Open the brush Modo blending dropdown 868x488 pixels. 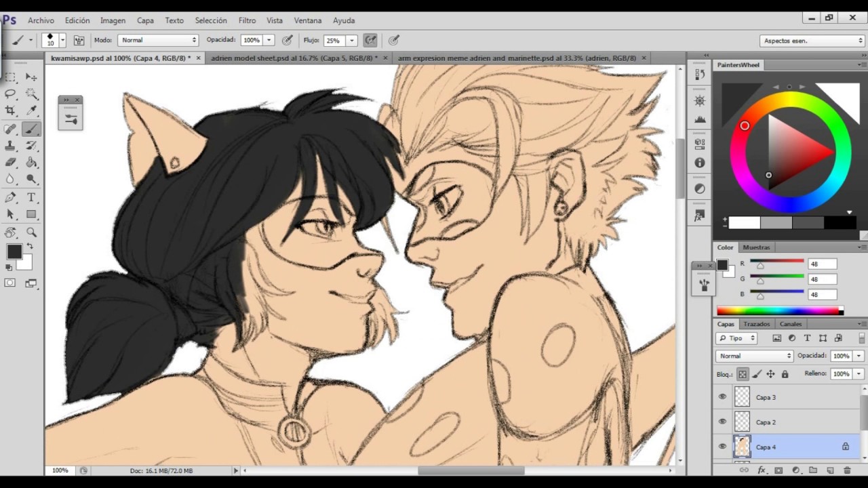click(x=158, y=40)
